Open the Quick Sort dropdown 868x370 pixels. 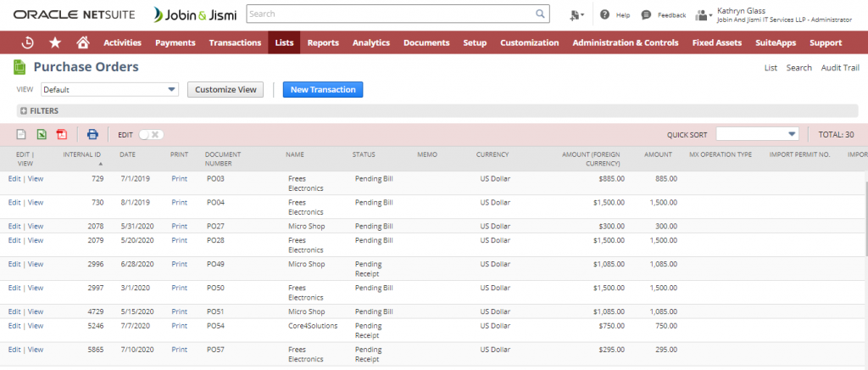757,134
